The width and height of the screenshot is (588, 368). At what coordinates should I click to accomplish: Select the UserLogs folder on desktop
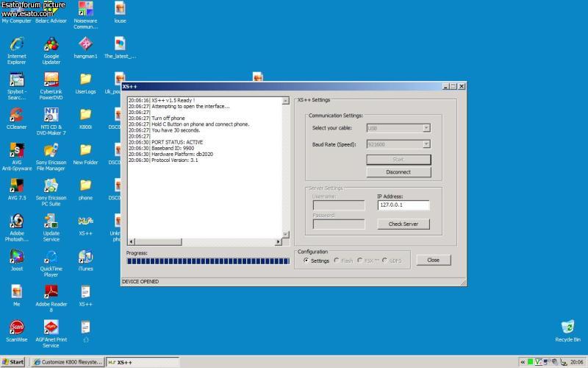85,83
